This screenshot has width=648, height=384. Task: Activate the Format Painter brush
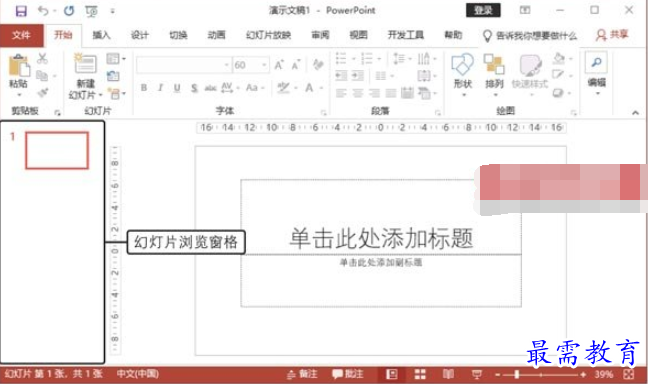pos(42,93)
